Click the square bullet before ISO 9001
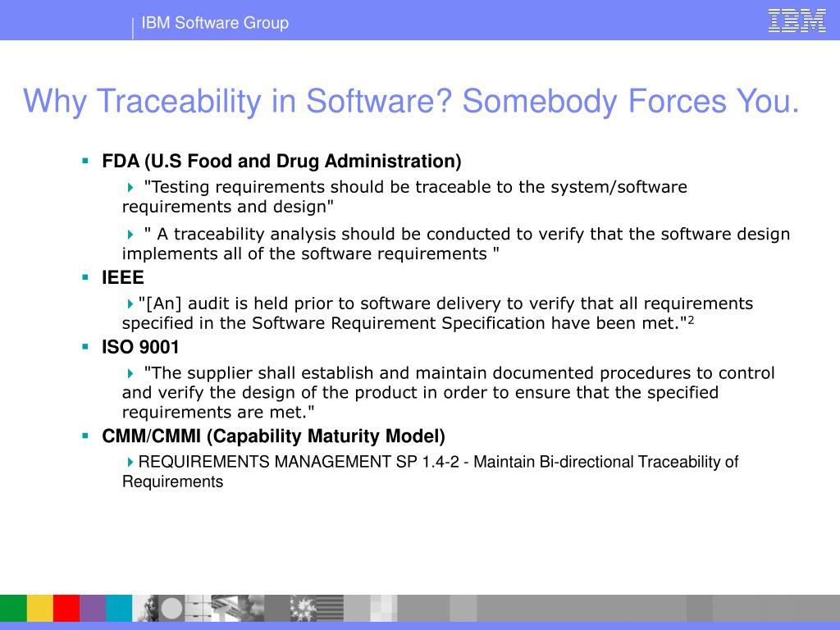 [x=85, y=347]
